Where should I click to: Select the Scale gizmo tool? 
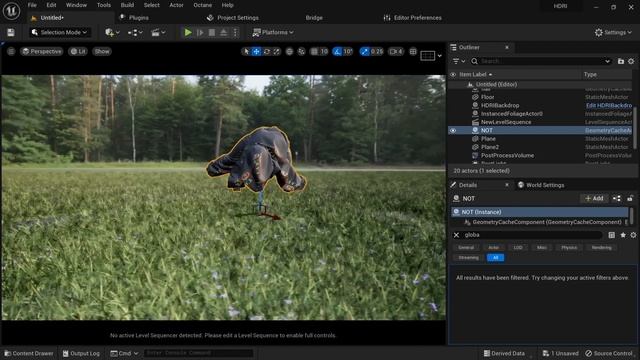coord(277,51)
